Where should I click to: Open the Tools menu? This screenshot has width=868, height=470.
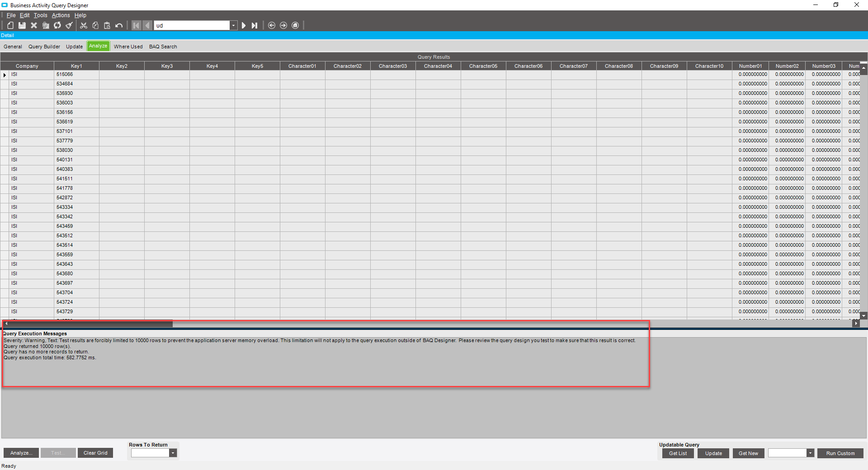click(41, 15)
